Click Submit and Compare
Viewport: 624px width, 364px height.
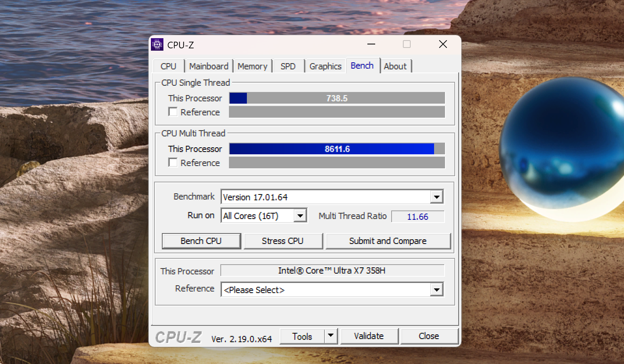[388, 241]
